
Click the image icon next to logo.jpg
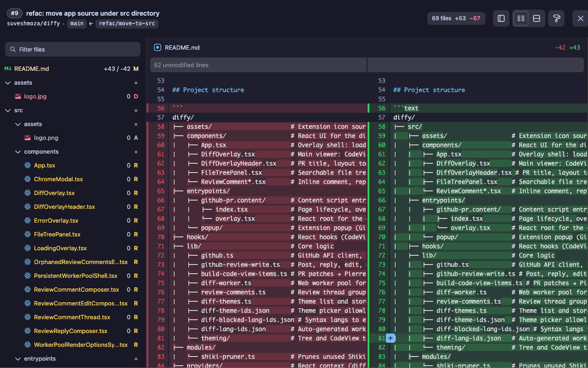pyautogui.click(x=17, y=96)
